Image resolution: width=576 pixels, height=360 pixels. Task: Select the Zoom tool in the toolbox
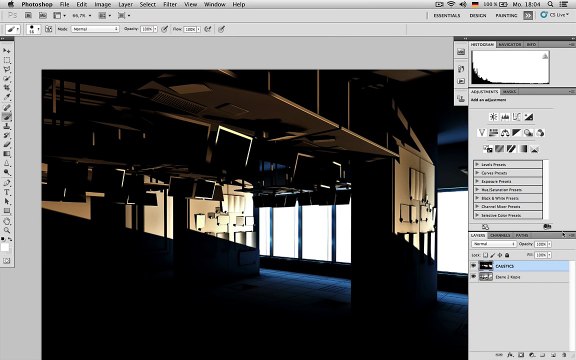pyautogui.click(x=7, y=230)
